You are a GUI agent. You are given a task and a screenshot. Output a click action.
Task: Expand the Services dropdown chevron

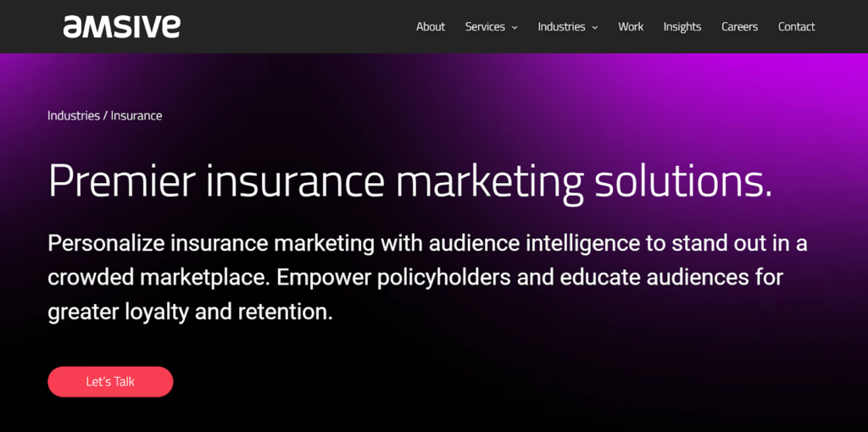click(515, 28)
